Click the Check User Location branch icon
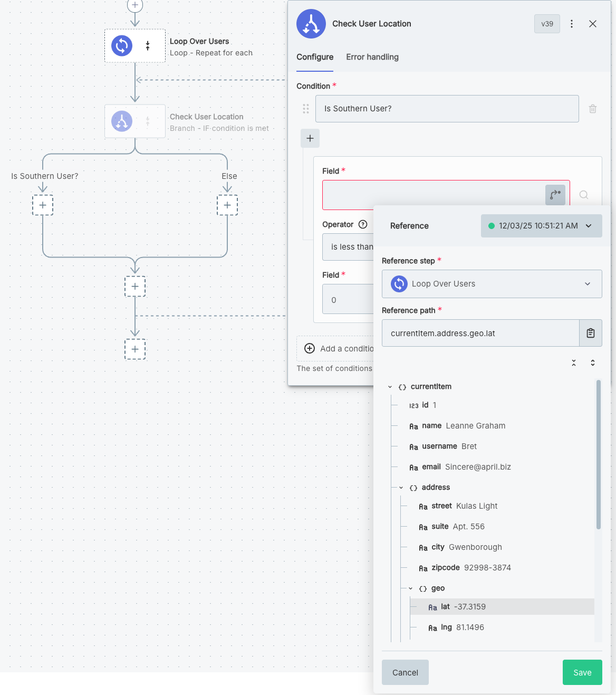Viewport: 616px width, 695px height. coord(121,121)
